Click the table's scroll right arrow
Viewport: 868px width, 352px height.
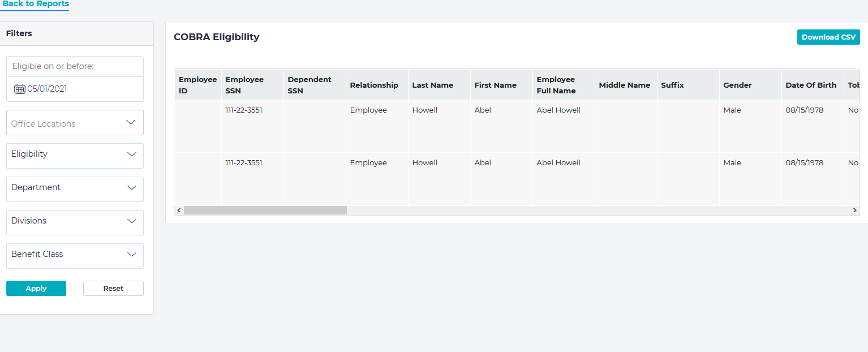(x=854, y=210)
